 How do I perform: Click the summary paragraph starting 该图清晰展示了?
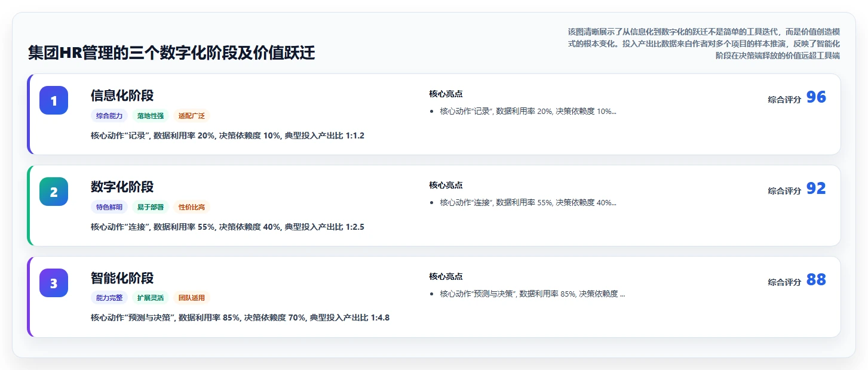[704, 44]
